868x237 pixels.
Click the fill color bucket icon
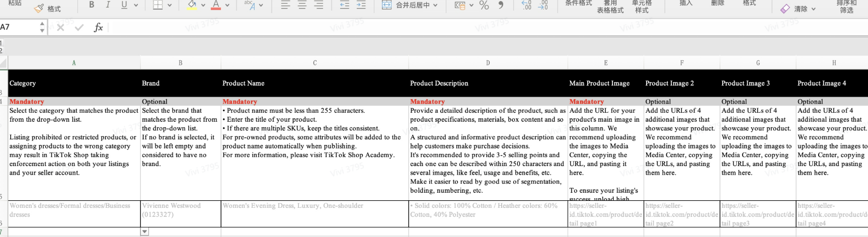192,5
